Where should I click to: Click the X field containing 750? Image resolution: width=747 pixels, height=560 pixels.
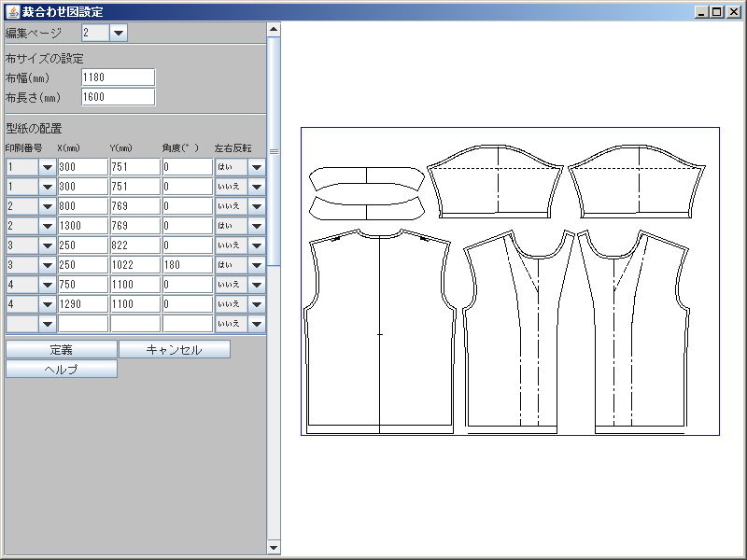(83, 285)
